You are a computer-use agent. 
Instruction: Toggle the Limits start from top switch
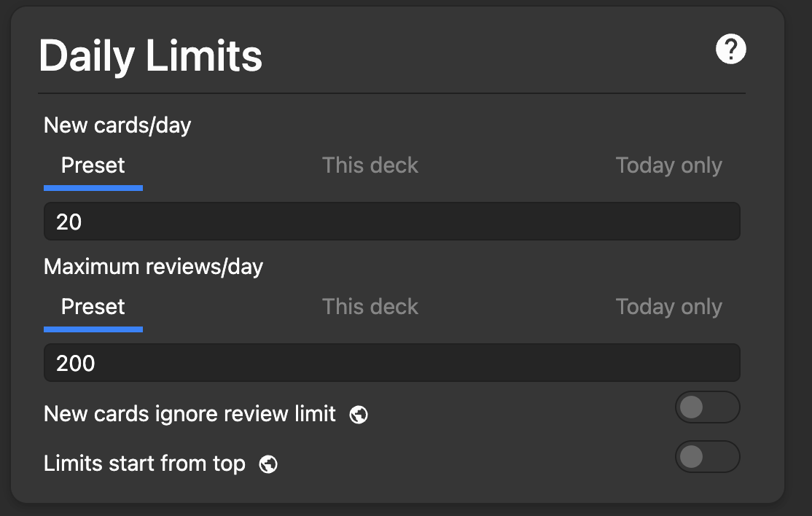tap(707, 457)
